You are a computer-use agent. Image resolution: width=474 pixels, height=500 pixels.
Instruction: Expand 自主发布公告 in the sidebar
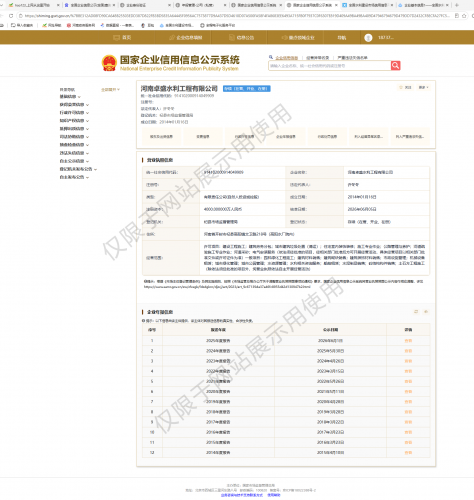[x=74, y=177]
